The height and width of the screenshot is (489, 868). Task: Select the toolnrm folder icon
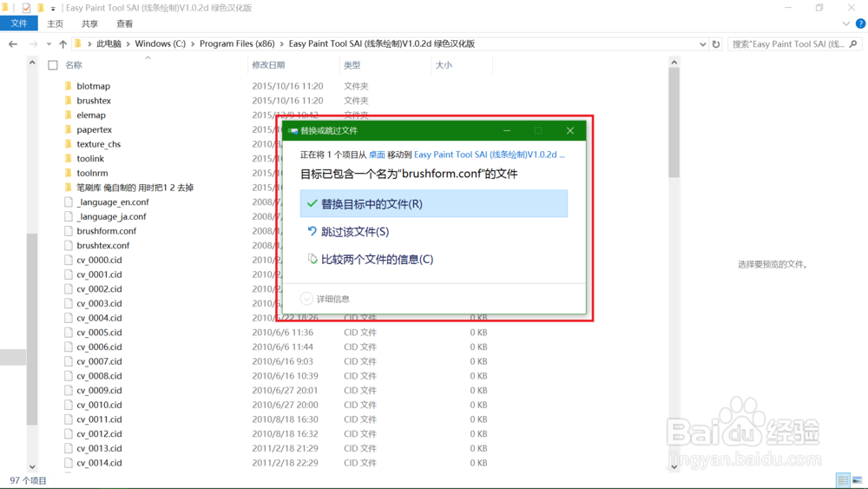pyautogui.click(x=68, y=173)
